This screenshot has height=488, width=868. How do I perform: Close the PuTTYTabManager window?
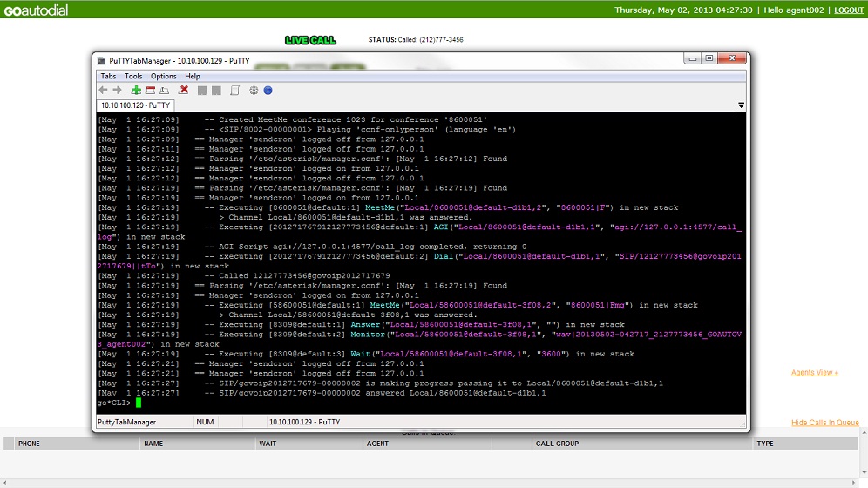click(732, 58)
